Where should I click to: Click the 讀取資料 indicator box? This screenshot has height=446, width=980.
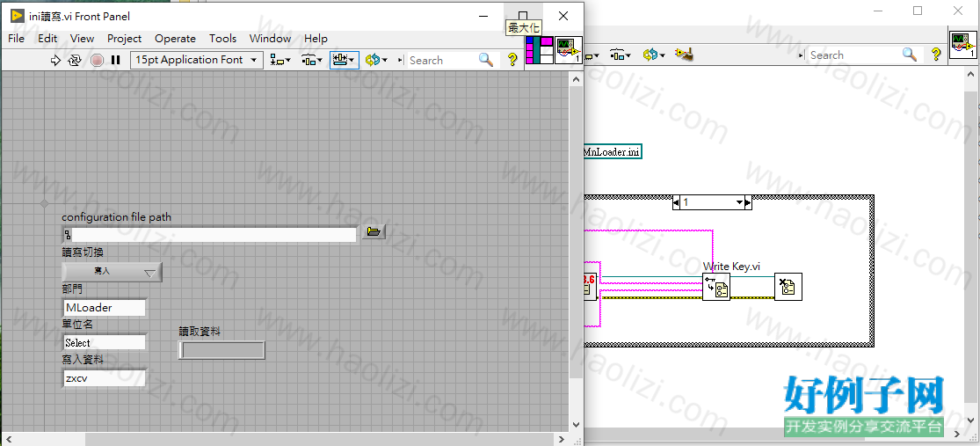click(221, 350)
